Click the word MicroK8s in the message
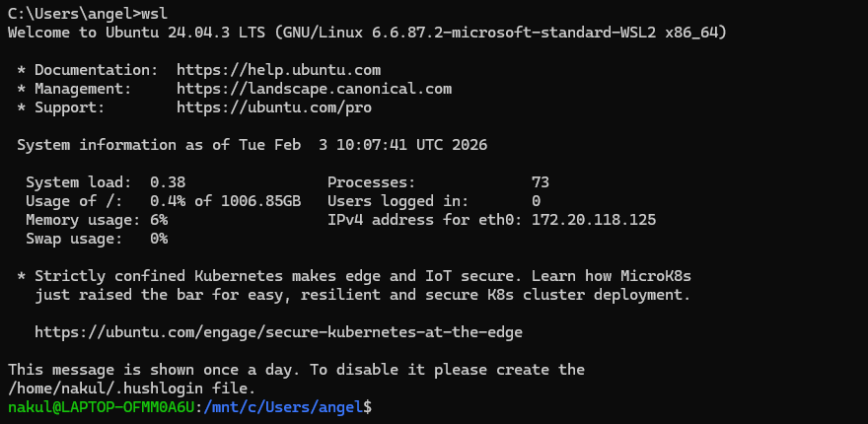The width and height of the screenshot is (868, 424). tap(664, 276)
